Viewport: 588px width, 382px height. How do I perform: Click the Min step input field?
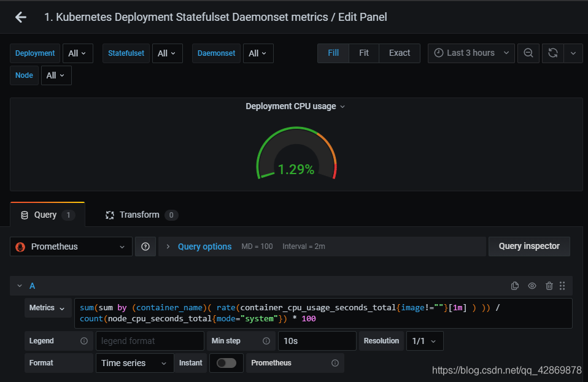point(317,341)
